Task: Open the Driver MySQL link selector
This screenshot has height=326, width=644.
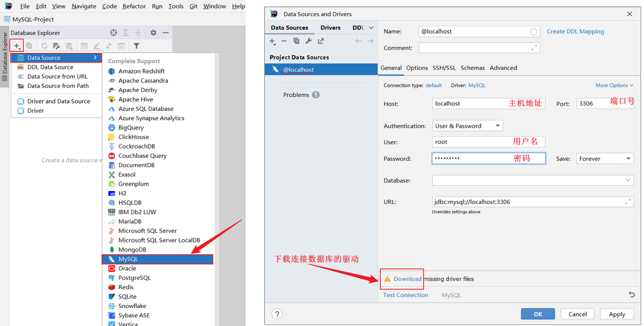Action: (x=477, y=86)
